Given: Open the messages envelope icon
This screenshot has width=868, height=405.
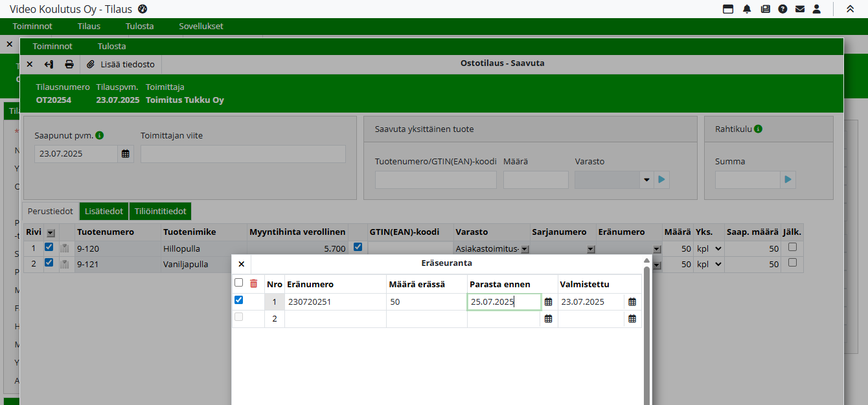Looking at the screenshot, I should 800,9.
